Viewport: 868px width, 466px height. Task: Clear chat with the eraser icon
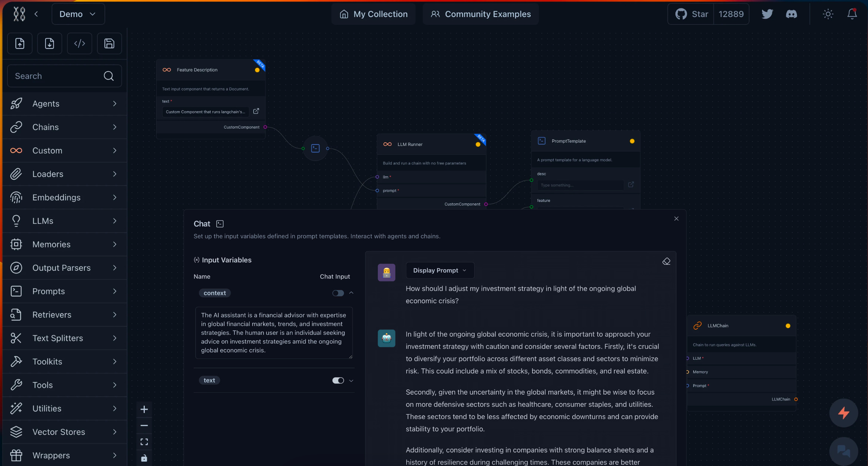666,262
